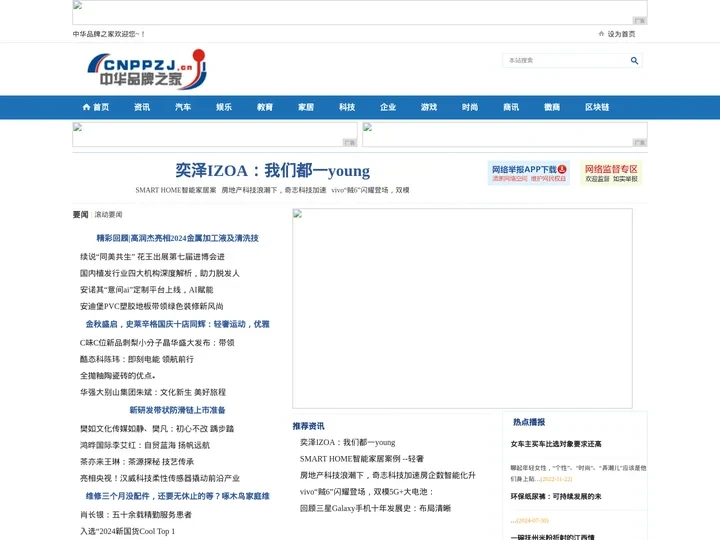Open article 肖长银：五十余载精勤服务患者
Screen dimensions: 720x540
(135, 515)
